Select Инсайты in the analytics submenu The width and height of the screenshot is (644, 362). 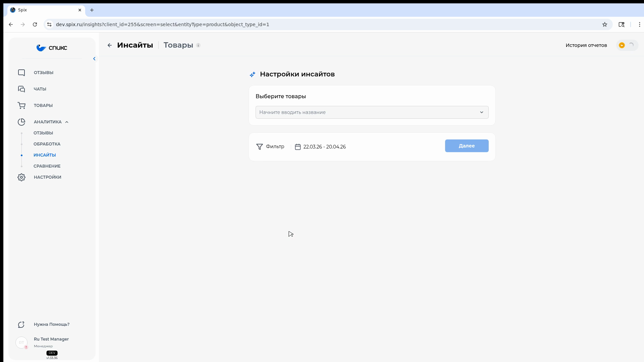pyautogui.click(x=45, y=155)
